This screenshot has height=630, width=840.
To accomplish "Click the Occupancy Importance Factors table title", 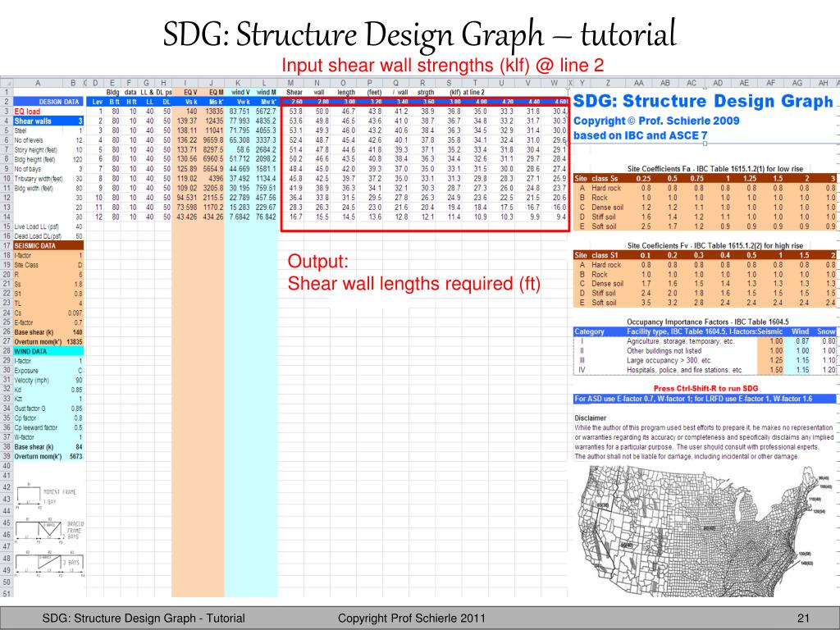I will pos(708,322).
